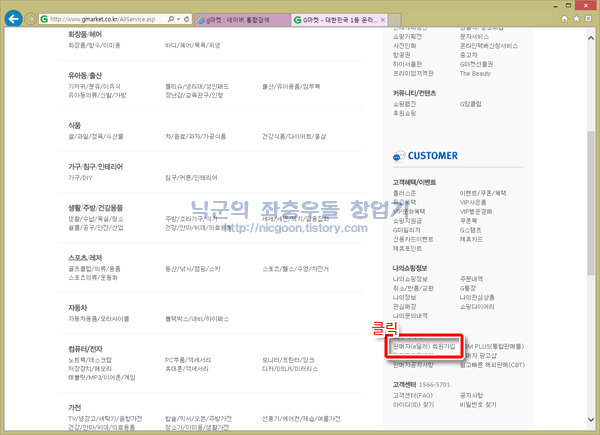The image size is (600, 435).
Task: Open browser tools gear icon
Action: coord(588,19)
